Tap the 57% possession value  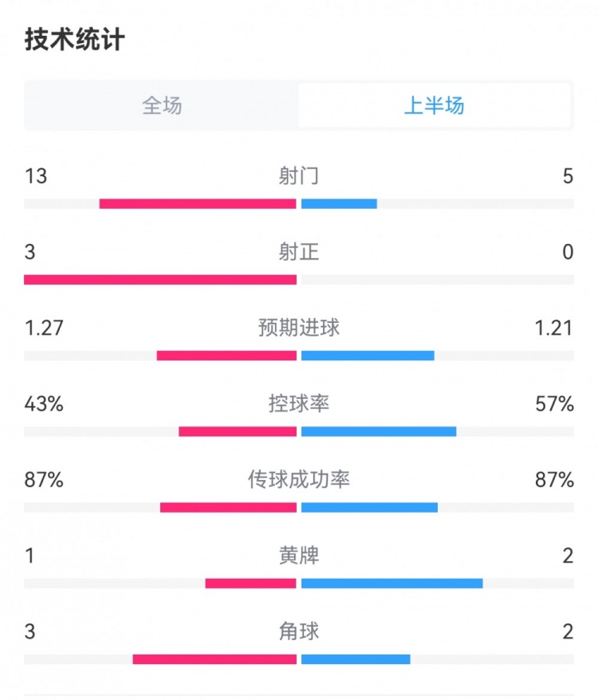[555, 404]
